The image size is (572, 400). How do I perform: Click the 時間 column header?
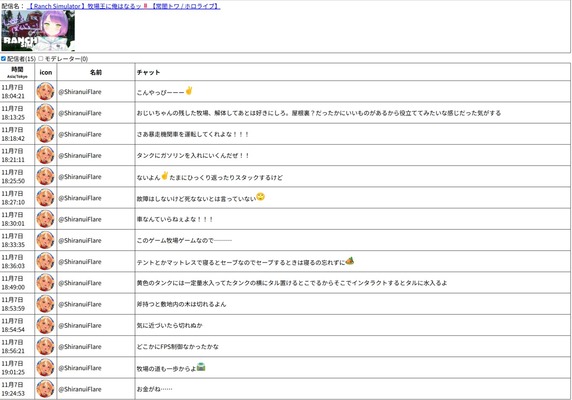(17, 72)
